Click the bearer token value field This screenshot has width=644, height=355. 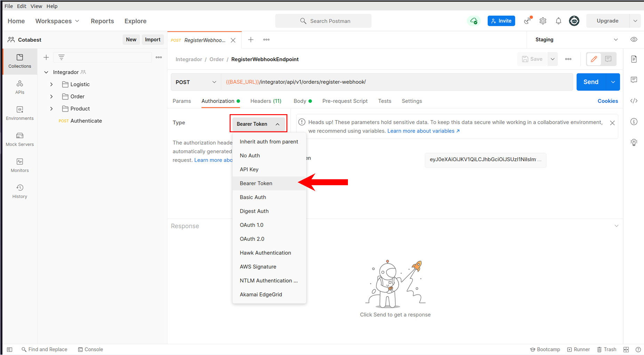coord(485,160)
